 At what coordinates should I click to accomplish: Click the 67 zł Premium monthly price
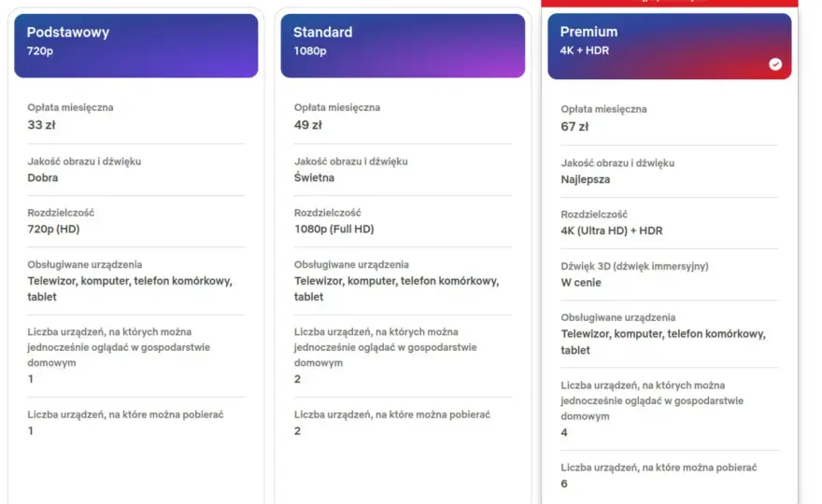point(574,127)
